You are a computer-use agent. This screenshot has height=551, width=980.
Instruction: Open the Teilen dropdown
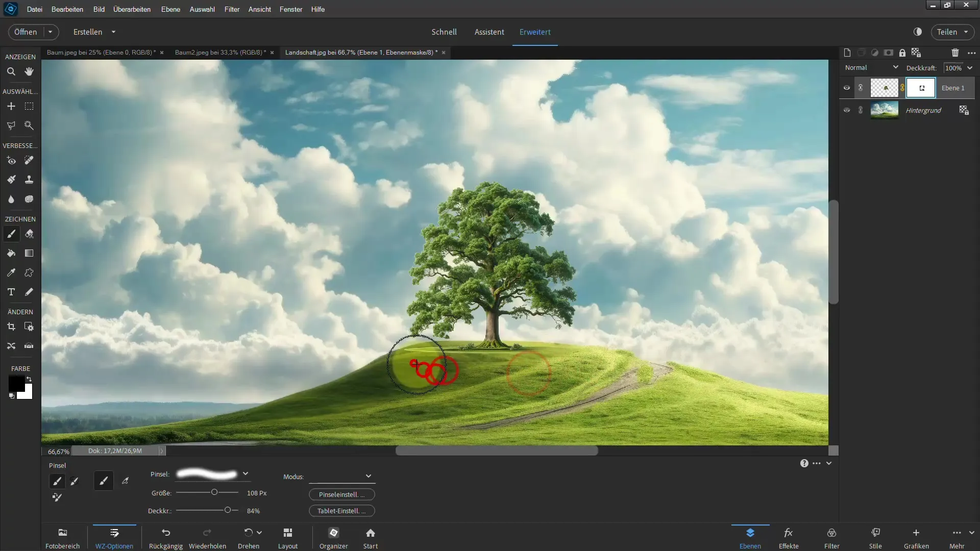[966, 32]
